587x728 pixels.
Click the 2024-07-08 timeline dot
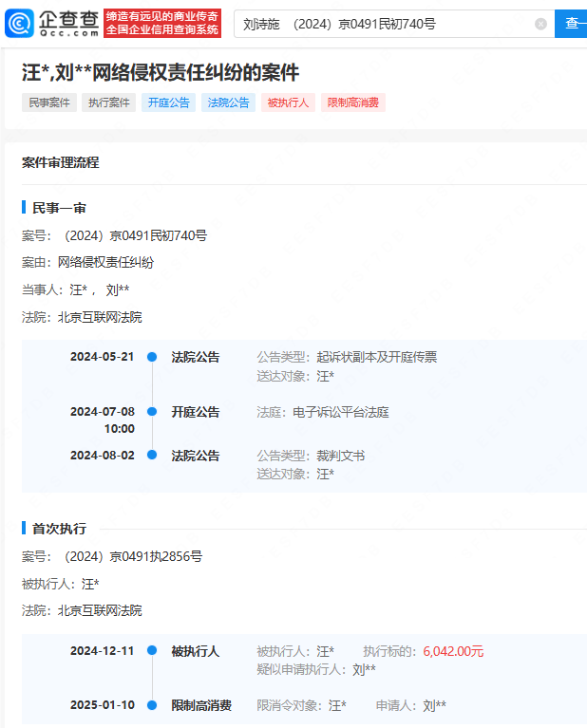(x=152, y=412)
